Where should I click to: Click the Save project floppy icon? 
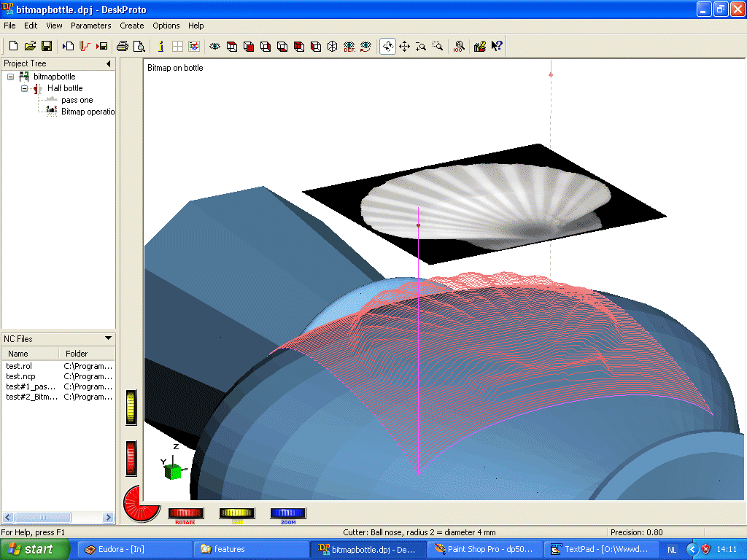[46, 46]
